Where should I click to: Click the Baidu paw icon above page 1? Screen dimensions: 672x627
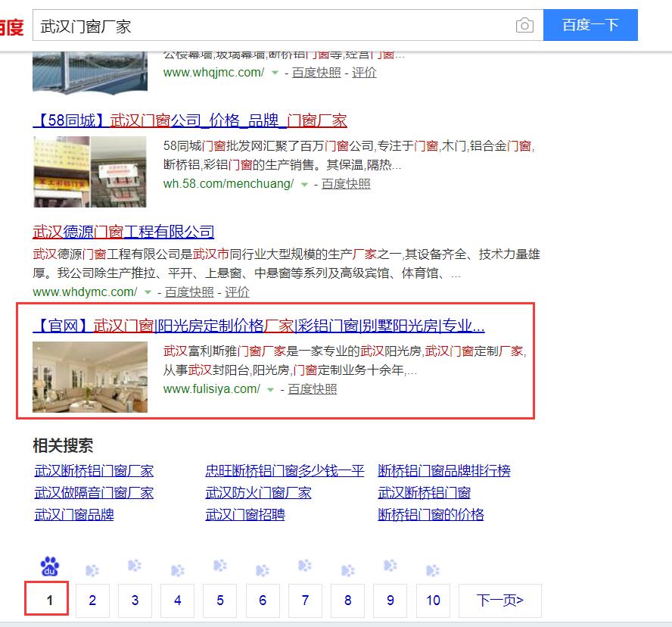click(x=50, y=566)
